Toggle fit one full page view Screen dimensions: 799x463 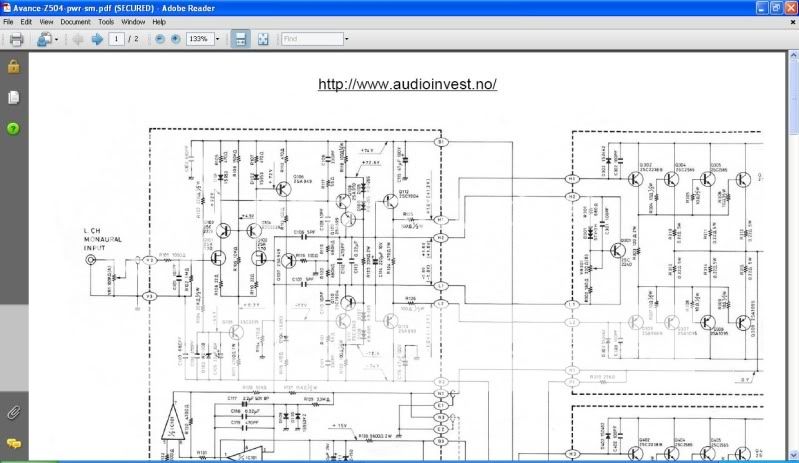[x=263, y=39]
